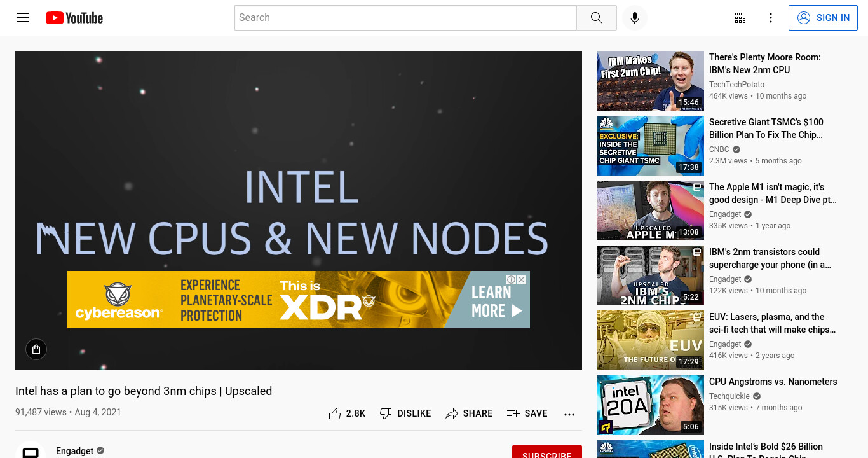868x458 pixels.
Task: Click the "91,487 views" text
Action: [41, 412]
